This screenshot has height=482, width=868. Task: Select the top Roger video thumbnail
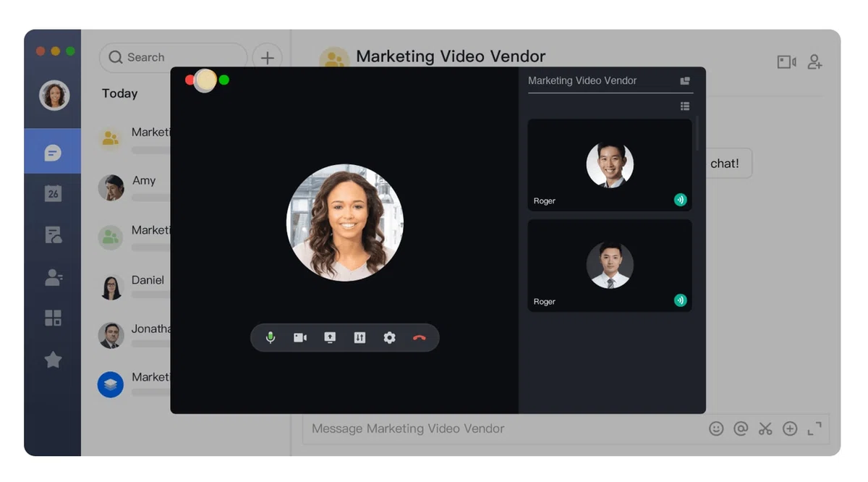point(610,165)
